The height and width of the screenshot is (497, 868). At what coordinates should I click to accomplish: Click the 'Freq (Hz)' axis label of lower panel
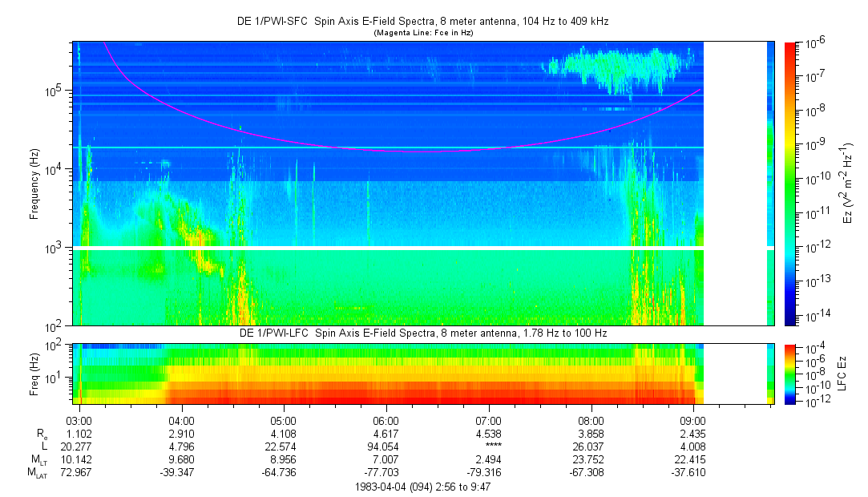pyautogui.click(x=34, y=373)
